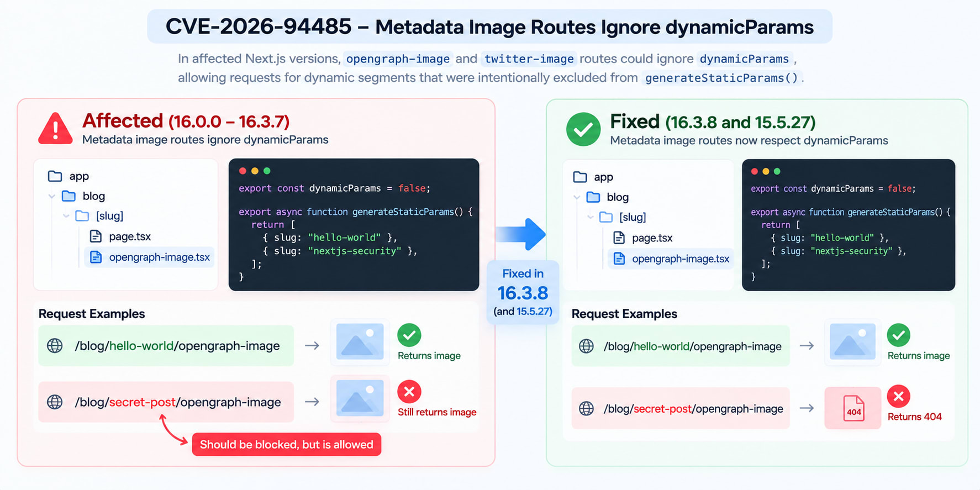Click the /blog/secret-post/opengraph-image URL in Fixed panel
This screenshot has width=980, height=490.
coord(693,409)
